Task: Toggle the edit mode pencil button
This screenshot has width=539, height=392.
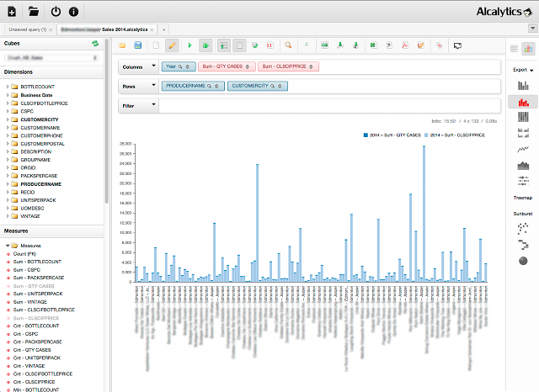Action: tap(172, 45)
